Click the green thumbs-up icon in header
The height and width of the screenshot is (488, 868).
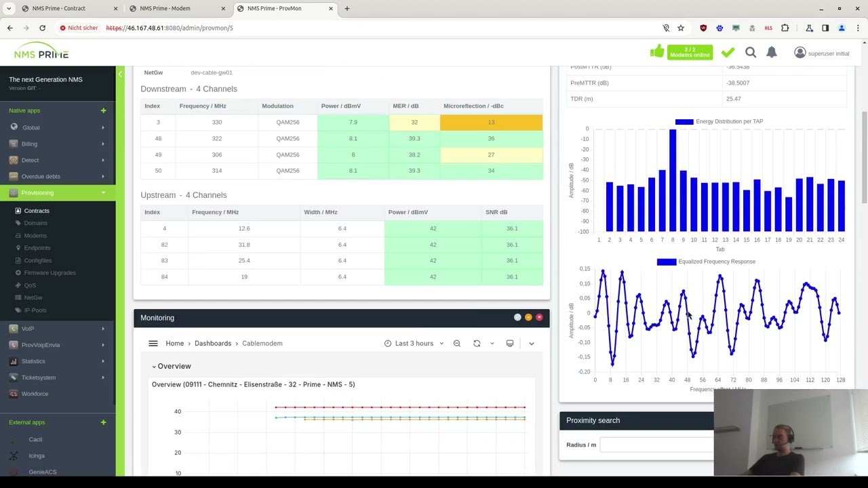(656, 52)
